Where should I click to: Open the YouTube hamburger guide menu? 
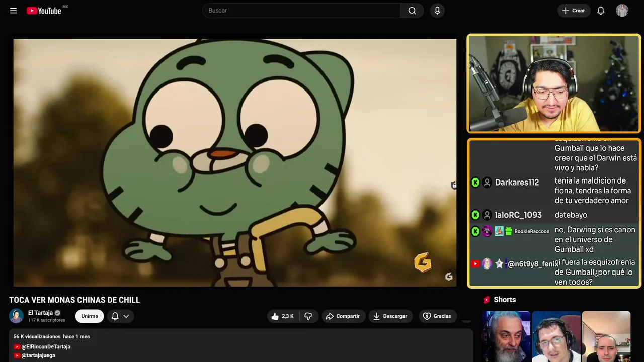(13, 11)
